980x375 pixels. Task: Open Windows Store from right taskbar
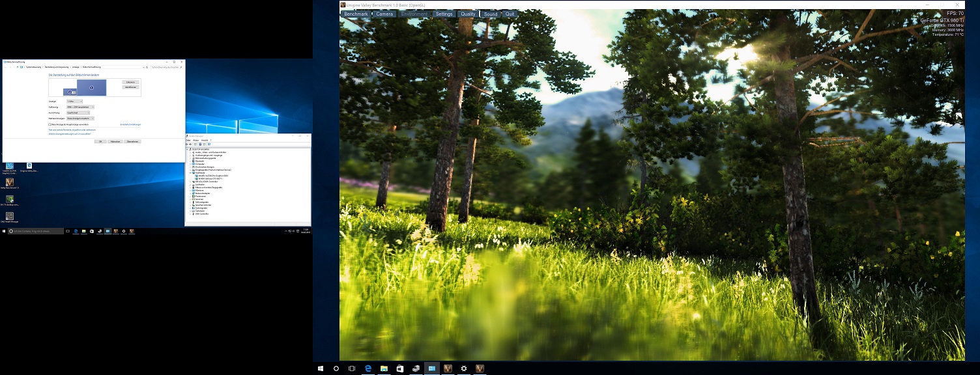(400, 368)
